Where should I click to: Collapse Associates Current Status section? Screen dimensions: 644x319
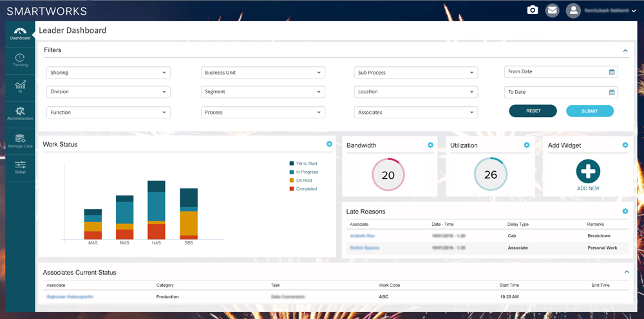click(626, 272)
